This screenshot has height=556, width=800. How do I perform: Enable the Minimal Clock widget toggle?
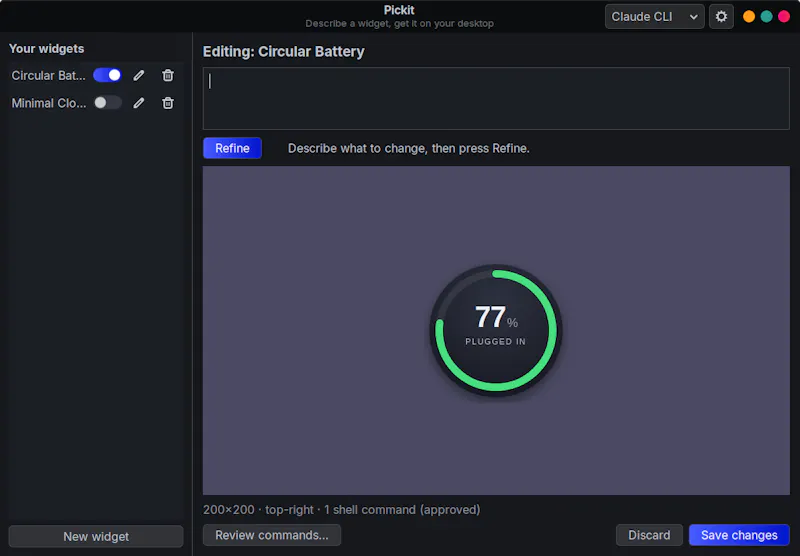pyautogui.click(x=107, y=103)
